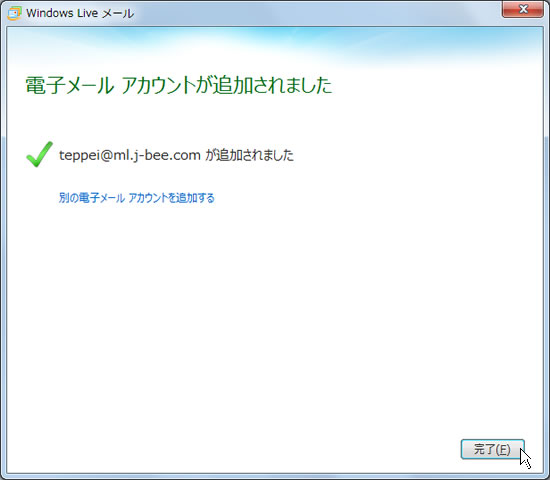Click the bottom window border frame
The height and width of the screenshot is (480, 550).
[275, 476]
